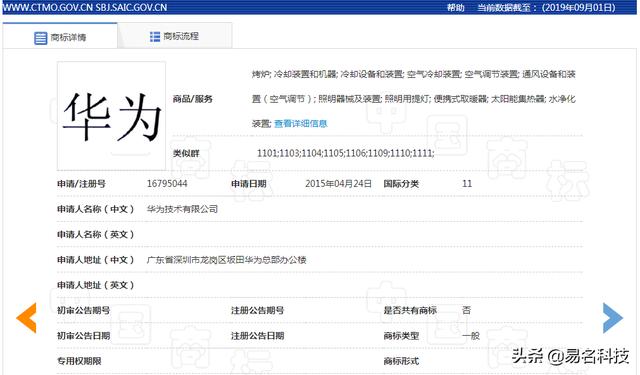
Task: Click the 商标详情 tab document icon
Action: click(x=40, y=38)
